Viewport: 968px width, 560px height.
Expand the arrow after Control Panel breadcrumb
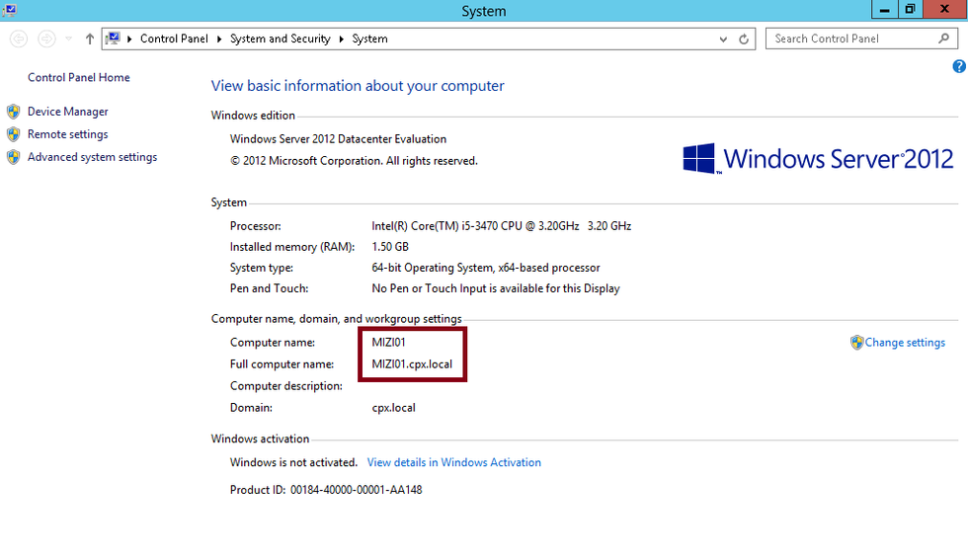[219, 39]
